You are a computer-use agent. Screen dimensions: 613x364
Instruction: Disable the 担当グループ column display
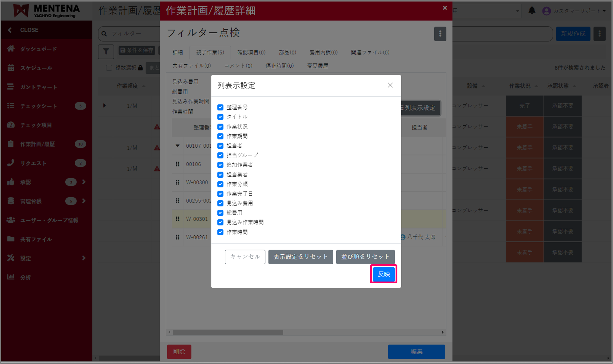click(x=220, y=155)
